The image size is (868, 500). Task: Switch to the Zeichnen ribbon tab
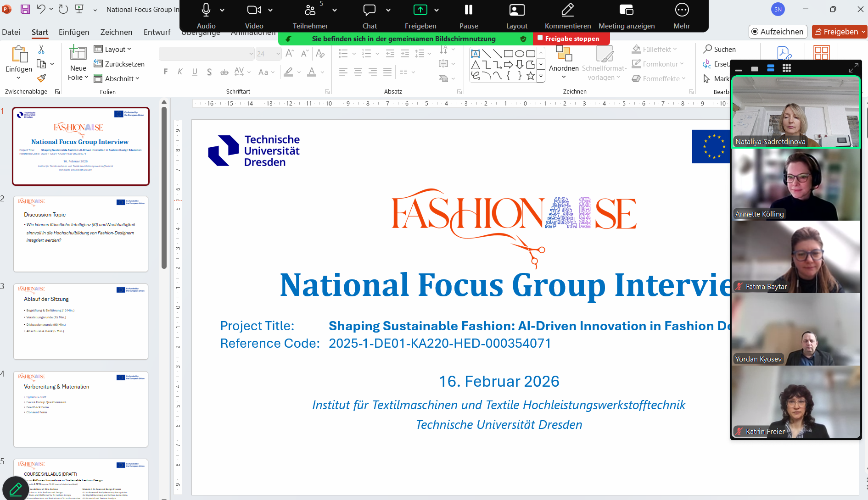(x=117, y=32)
